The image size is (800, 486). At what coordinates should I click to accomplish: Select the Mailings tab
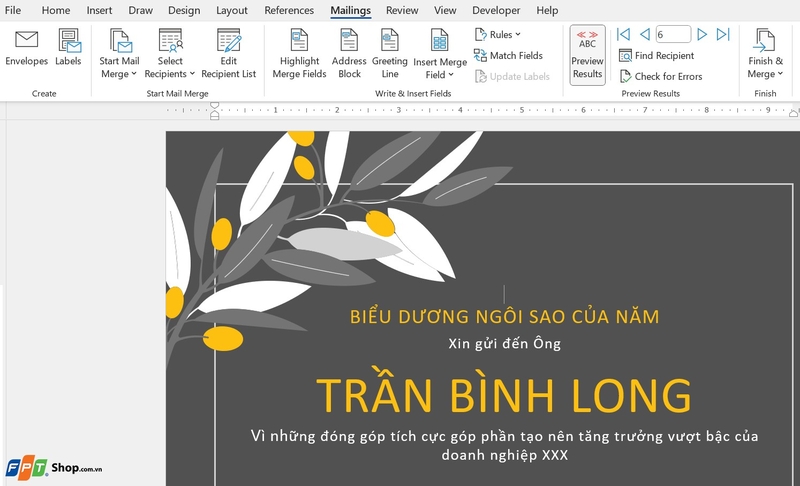(x=351, y=10)
